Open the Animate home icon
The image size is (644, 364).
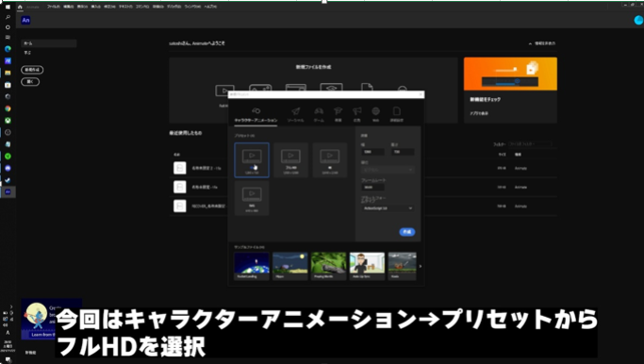[x=20, y=7]
